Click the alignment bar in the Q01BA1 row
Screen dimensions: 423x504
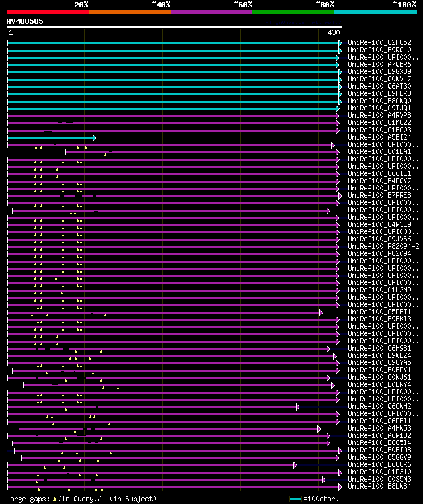202,152
